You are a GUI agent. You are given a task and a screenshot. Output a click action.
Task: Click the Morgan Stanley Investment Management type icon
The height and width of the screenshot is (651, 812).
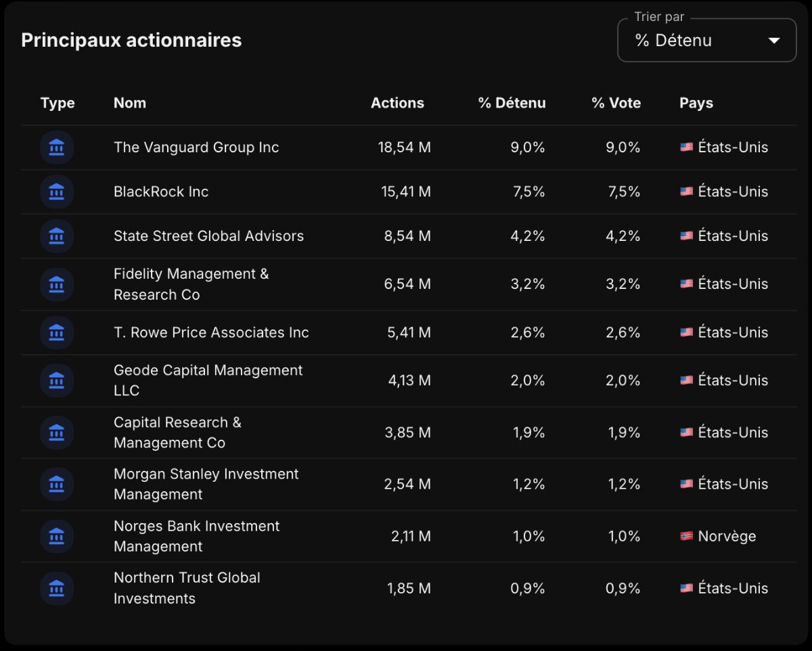tap(57, 485)
